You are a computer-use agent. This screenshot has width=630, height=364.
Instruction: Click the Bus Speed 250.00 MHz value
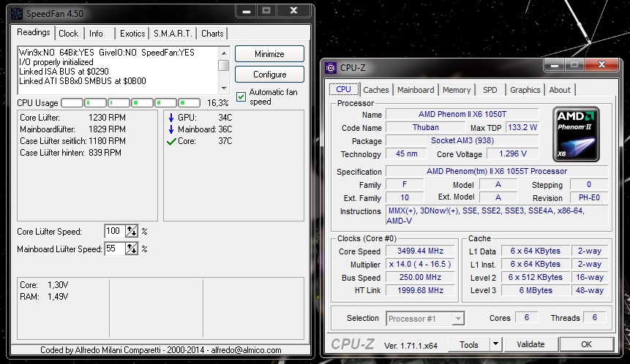420,277
